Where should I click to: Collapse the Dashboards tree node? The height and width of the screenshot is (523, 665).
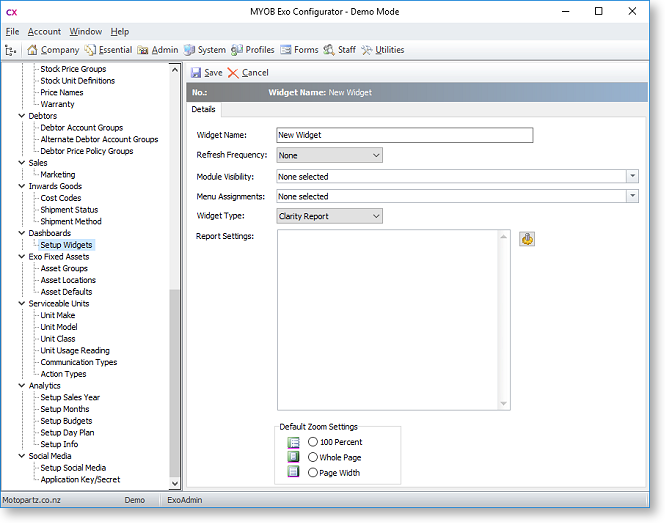[x=22, y=233]
